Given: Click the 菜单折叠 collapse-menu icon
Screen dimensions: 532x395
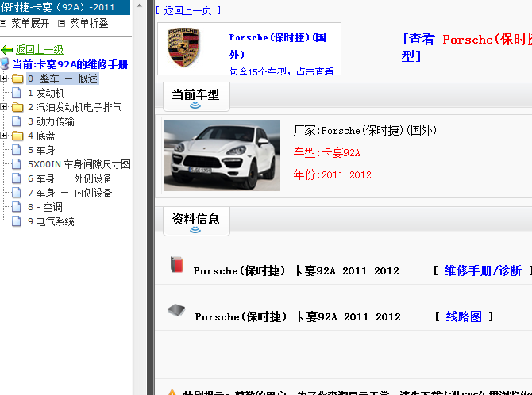Looking at the screenshot, I should [x=61, y=23].
